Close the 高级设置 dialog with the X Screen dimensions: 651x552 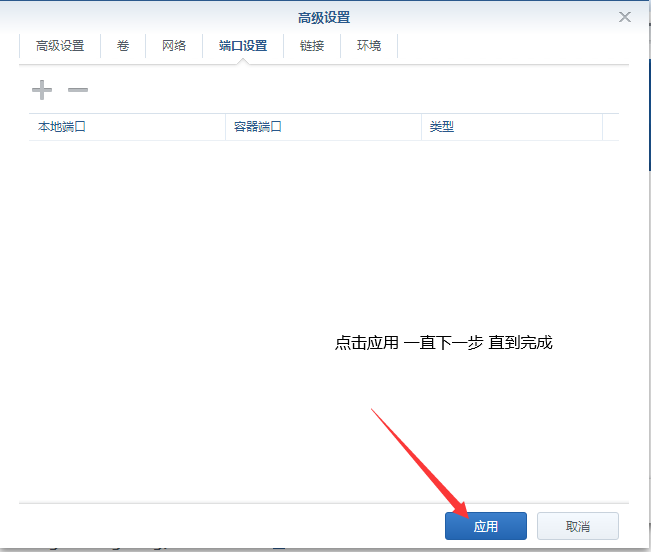click(x=625, y=17)
